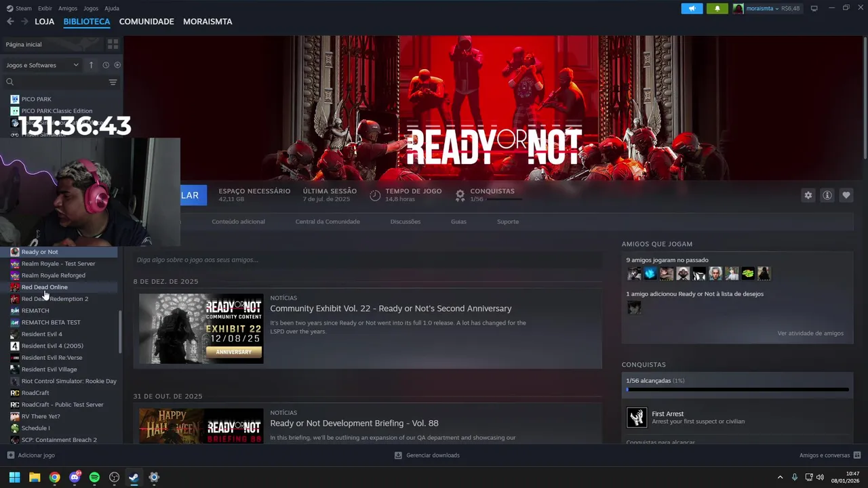Open Amigos e conversas panel
This screenshot has width=868, height=488.
point(830,455)
